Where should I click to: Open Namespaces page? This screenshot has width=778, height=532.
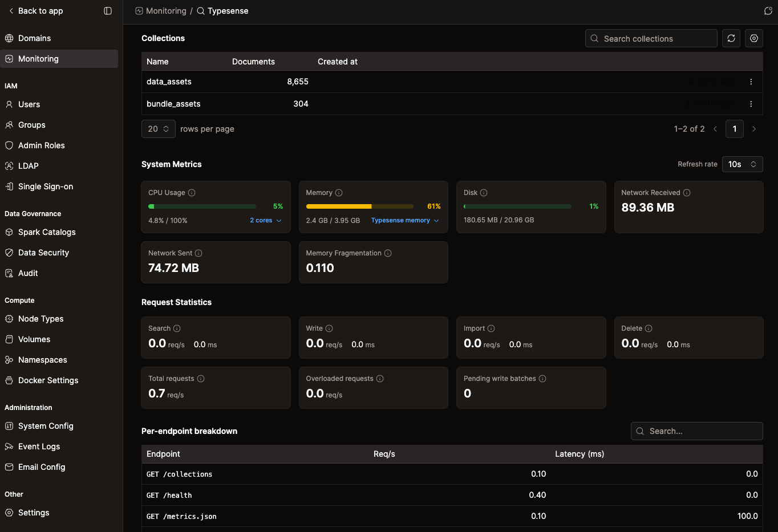pos(59,360)
